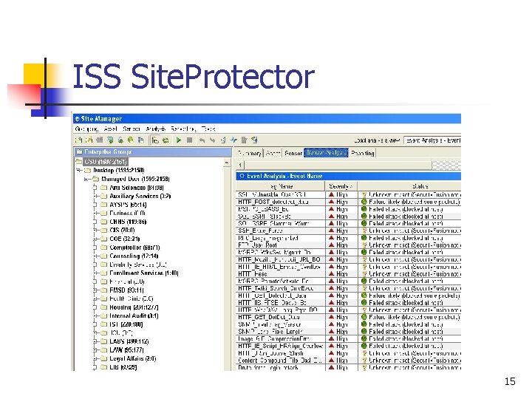Select the SQL_SSRP_Slammer_Worm event row

(349, 224)
